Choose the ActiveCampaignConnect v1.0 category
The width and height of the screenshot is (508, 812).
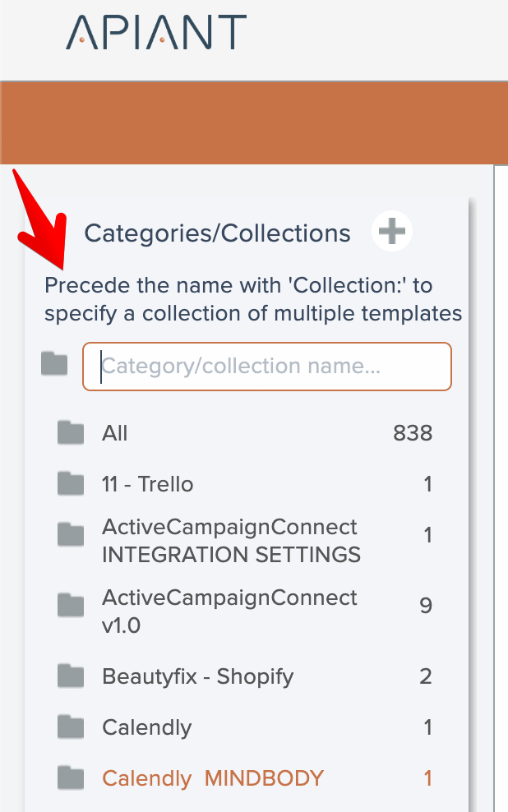coord(229,611)
